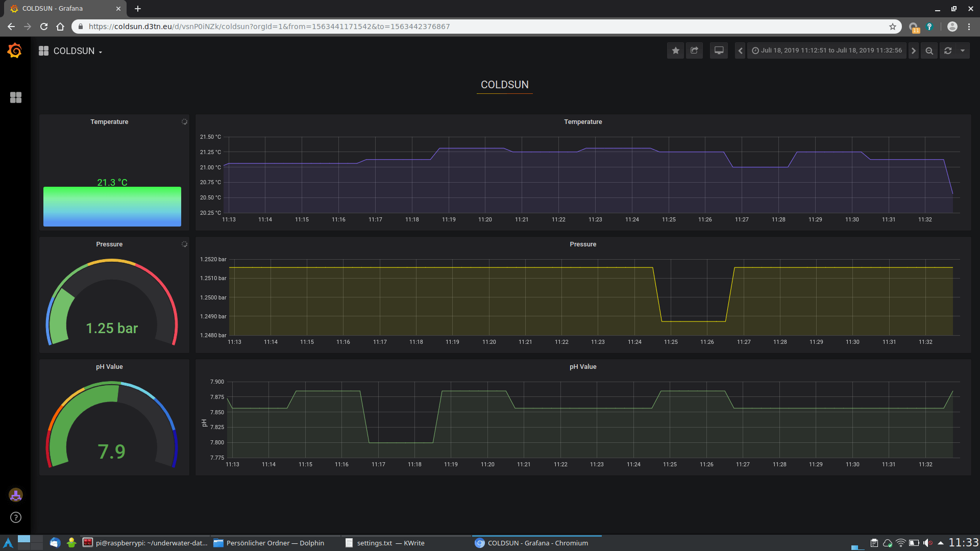Open the user avatar in sidebar

coord(16,495)
